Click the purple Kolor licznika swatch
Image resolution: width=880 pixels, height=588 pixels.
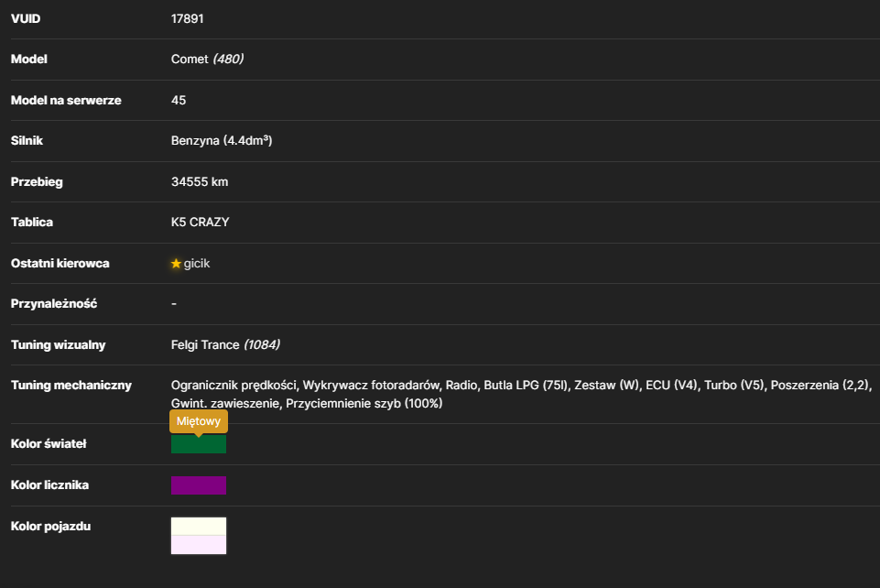click(x=199, y=485)
